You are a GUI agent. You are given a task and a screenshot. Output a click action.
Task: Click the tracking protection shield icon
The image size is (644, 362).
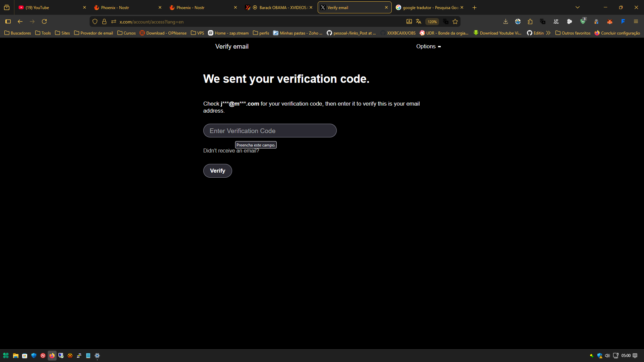pos(95,22)
